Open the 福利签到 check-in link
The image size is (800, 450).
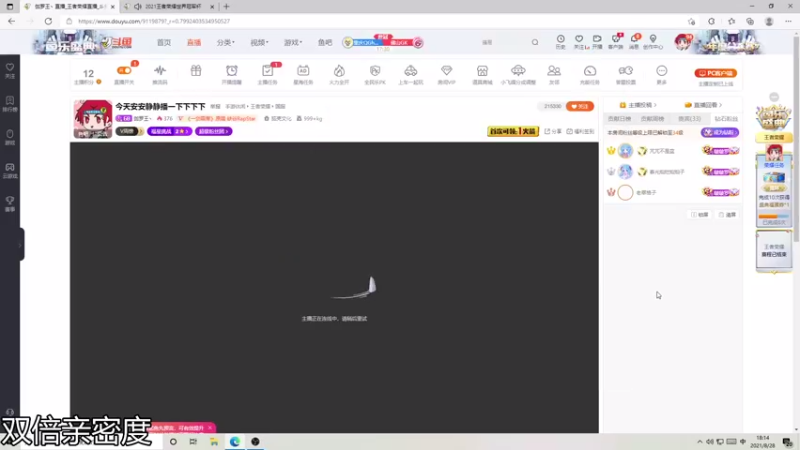click(x=581, y=131)
